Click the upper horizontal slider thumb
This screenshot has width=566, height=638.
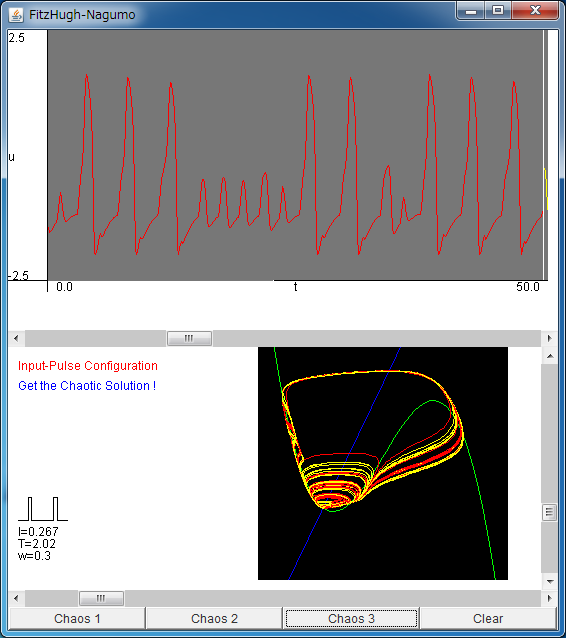click(189, 338)
